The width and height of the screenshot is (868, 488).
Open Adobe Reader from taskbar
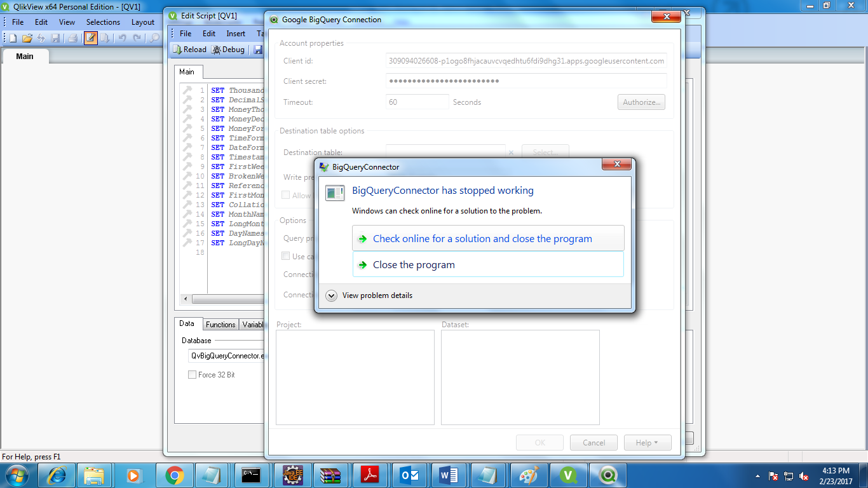point(370,475)
